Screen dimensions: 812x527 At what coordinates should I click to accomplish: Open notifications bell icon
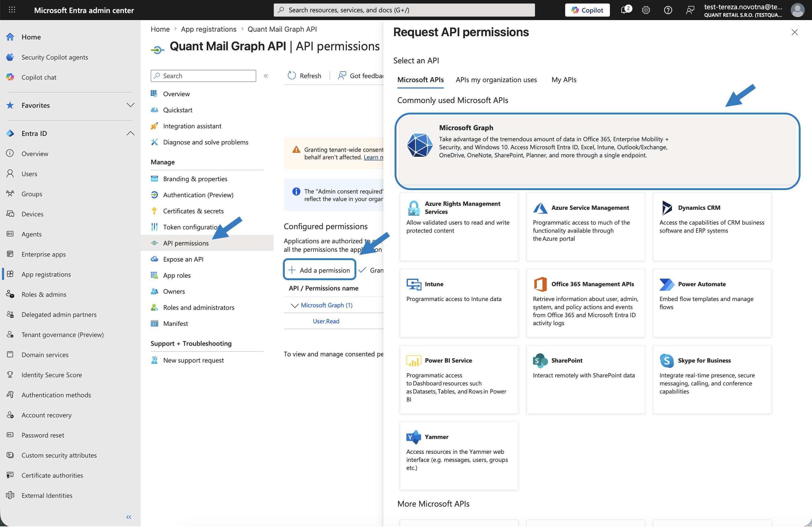pyautogui.click(x=625, y=10)
